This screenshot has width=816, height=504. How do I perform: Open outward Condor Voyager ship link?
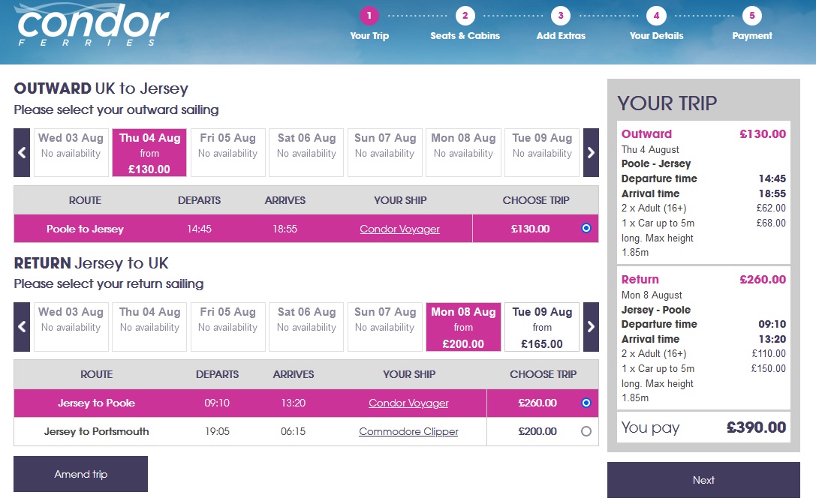point(399,229)
